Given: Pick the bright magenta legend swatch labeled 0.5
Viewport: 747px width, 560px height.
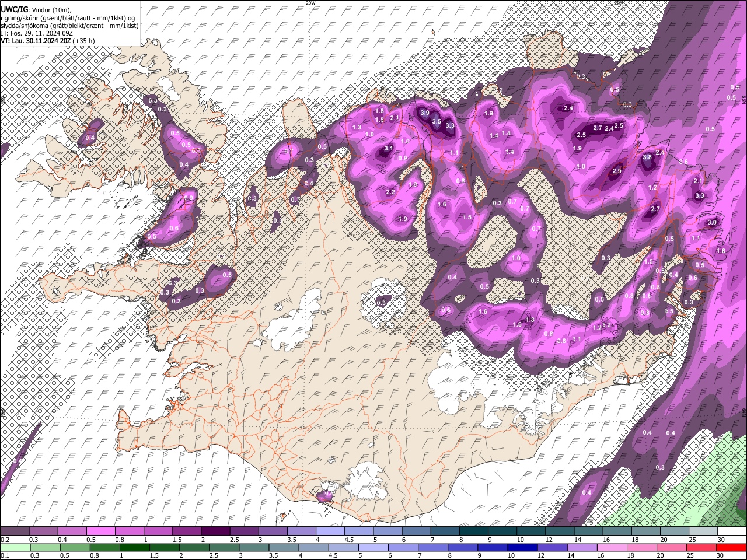Looking at the screenshot, I should (x=100, y=531).
